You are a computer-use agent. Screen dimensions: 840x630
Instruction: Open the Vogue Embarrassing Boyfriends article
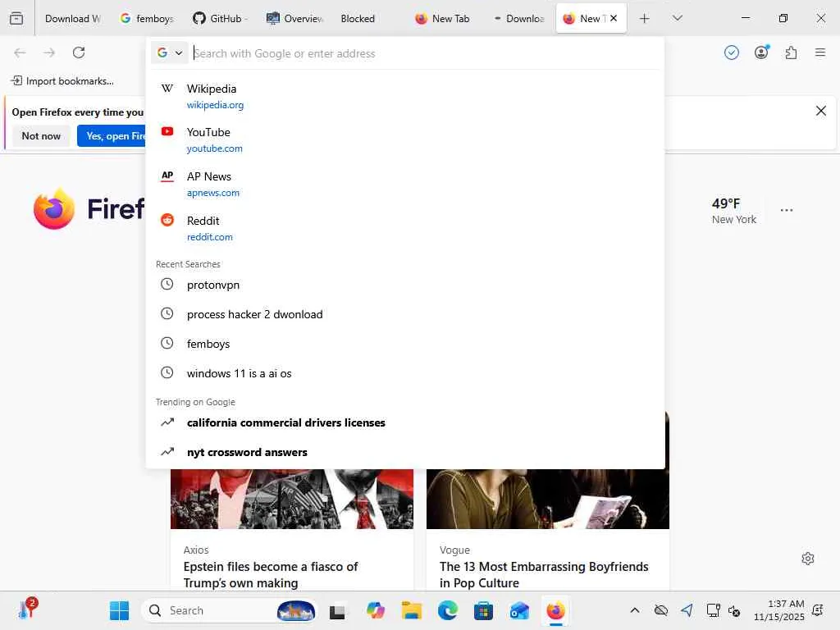(x=544, y=574)
